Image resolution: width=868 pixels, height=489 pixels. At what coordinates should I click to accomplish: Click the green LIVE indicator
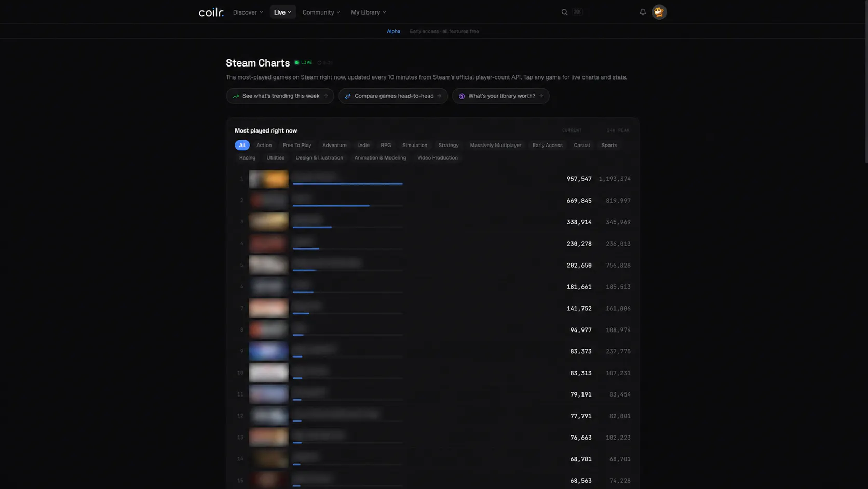[x=303, y=63]
